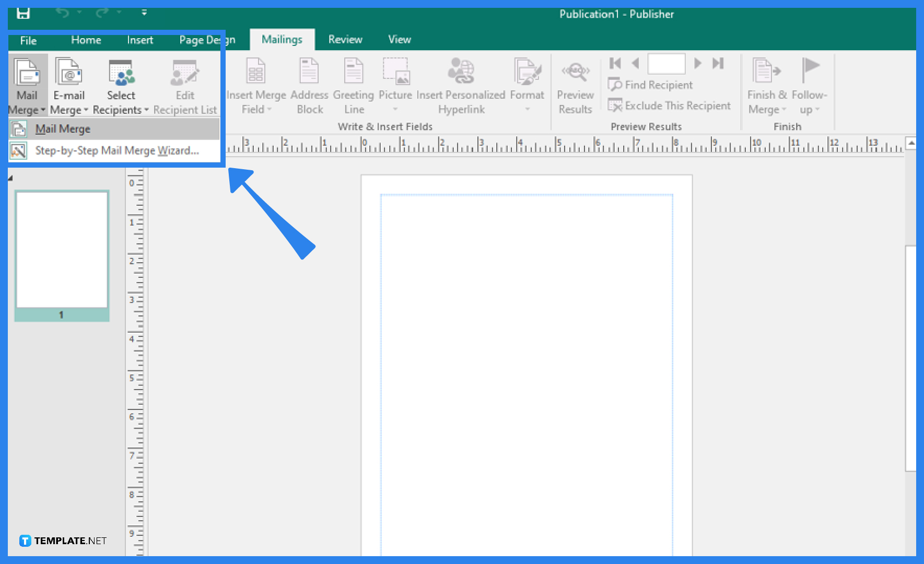The height and width of the screenshot is (564, 924).
Task: Insert an Address Block
Action: pyautogui.click(x=309, y=85)
